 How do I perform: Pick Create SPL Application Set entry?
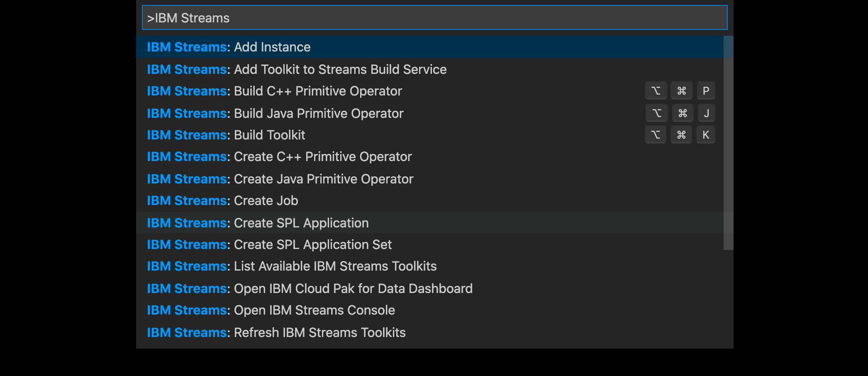(x=430, y=245)
